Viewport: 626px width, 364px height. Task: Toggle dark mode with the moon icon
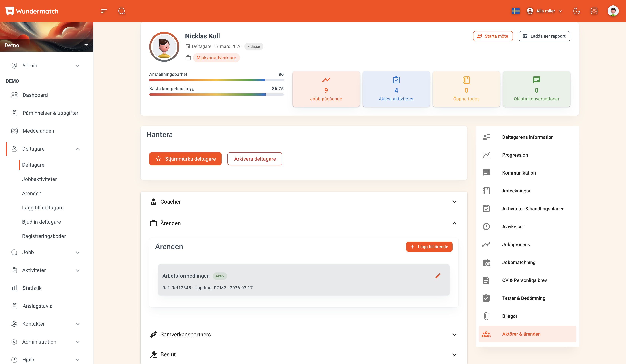pyautogui.click(x=577, y=11)
